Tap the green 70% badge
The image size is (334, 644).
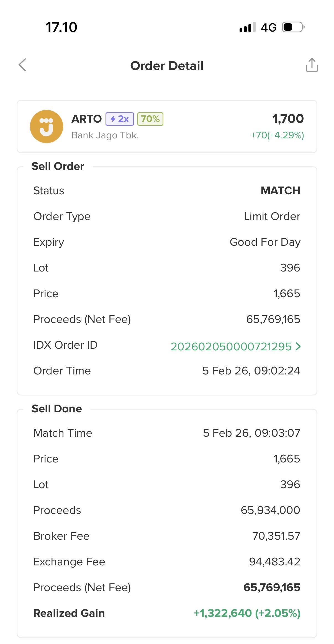tap(150, 119)
